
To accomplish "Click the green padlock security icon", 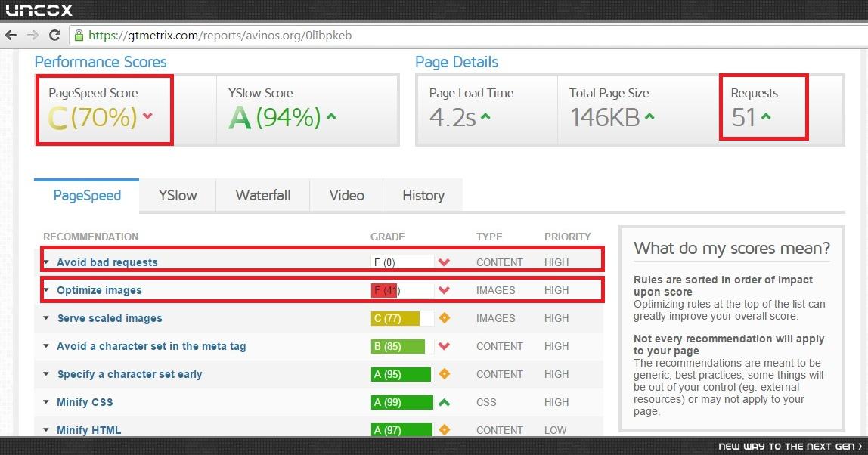I will click(x=79, y=36).
